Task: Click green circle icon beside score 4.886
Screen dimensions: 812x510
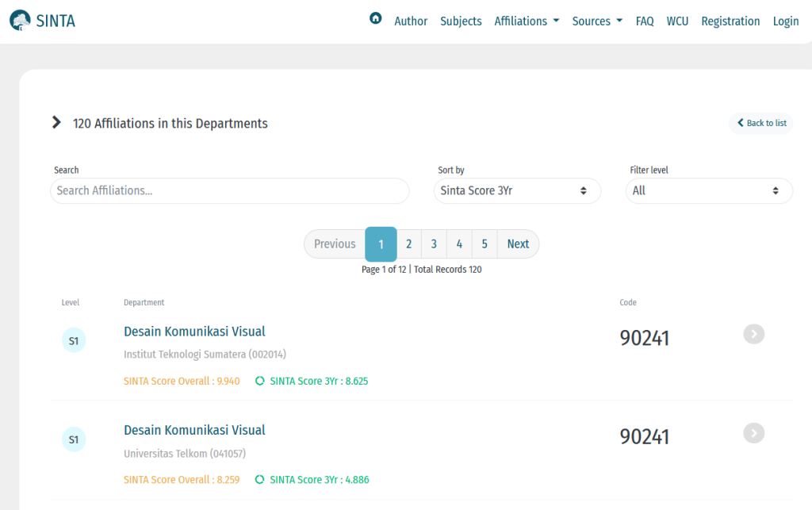Action: coord(260,480)
